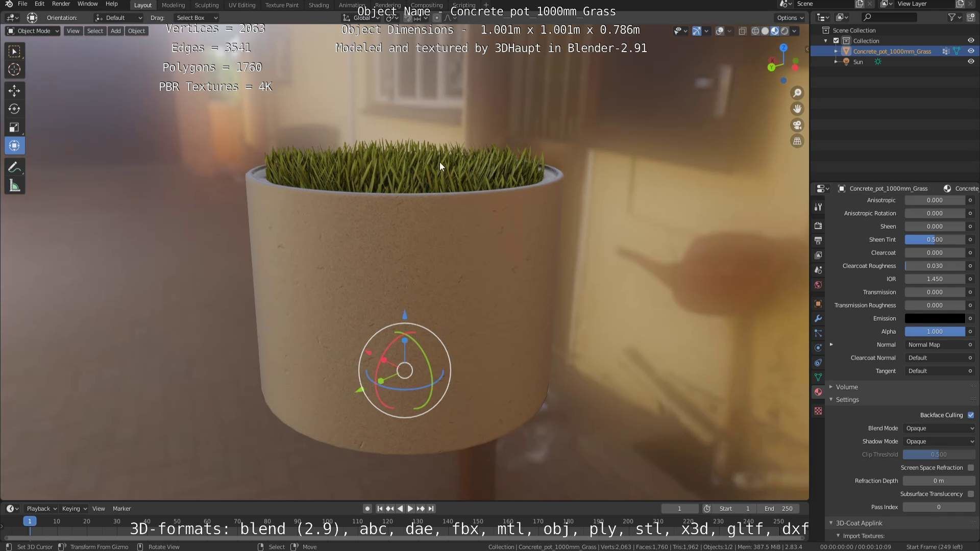The image size is (980, 551).
Task: Switch to the Shading workspace tab
Action: pos(318,5)
